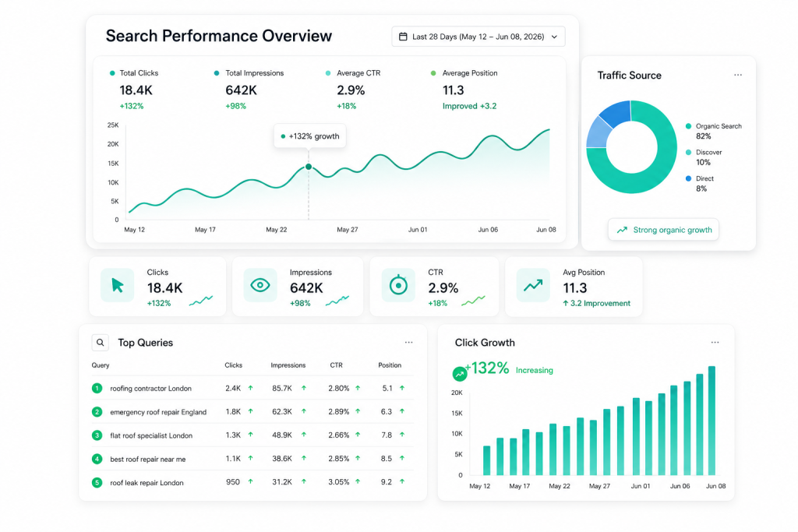This screenshot has width=798, height=532.
Task: Click the 62.3K impressions value
Action: click(282, 411)
